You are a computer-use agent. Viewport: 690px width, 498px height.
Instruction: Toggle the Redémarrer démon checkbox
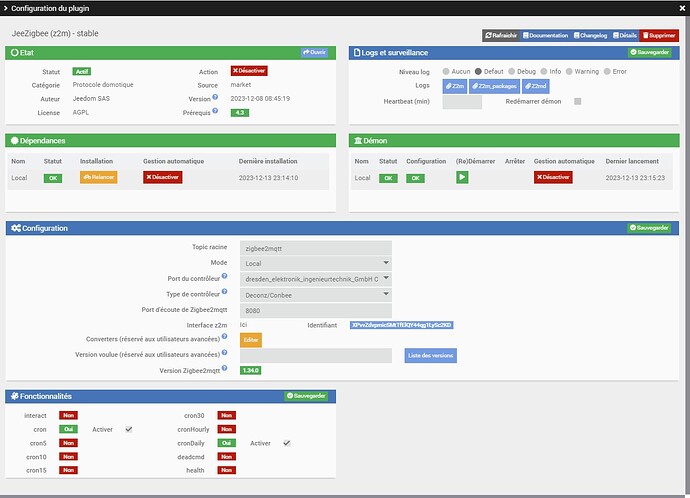578,102
